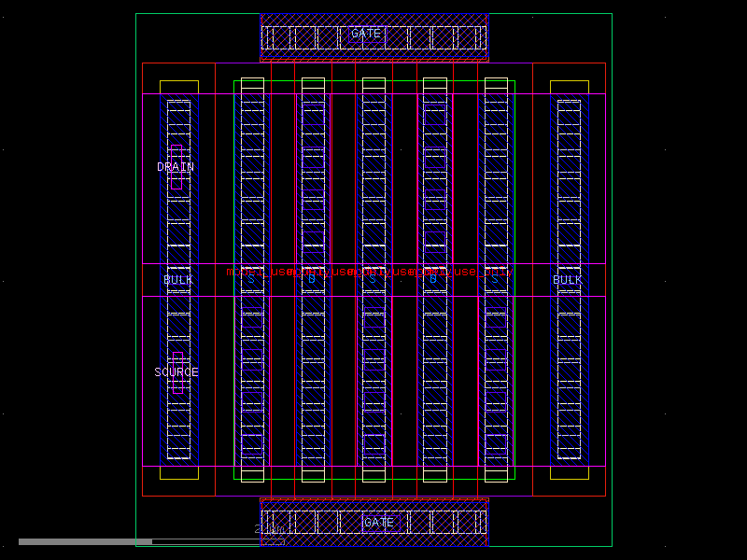Click the SOURCE contact column on the left
The height and width of the screenshot is (560, 747).
[177, 373]
